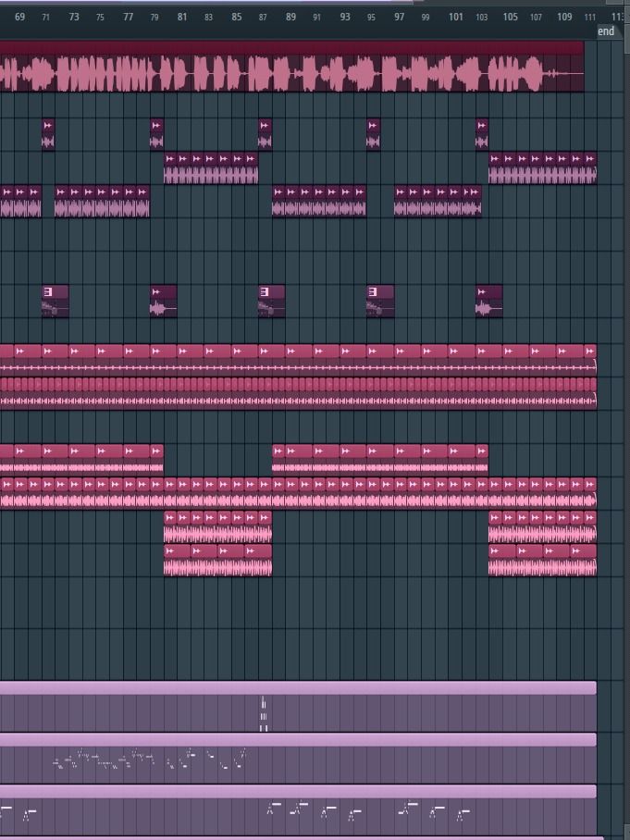This screenshot has height=840, width=630.
Task: Select bar 89 on the timeline ruler
Action: point(290,17)
